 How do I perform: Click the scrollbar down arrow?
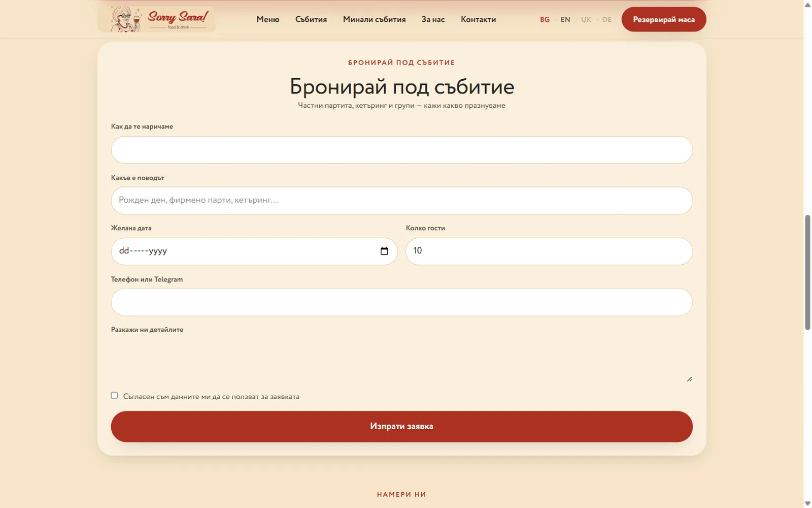tap(807, 503)
